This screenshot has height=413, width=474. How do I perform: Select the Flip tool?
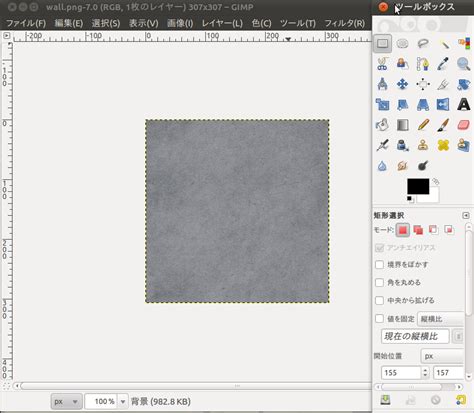click(443, 104)
